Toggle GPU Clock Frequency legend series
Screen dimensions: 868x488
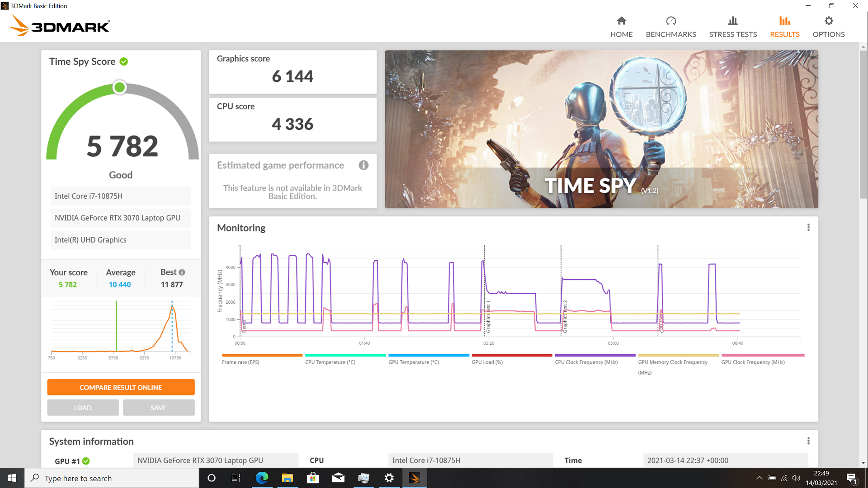[763, 360]
